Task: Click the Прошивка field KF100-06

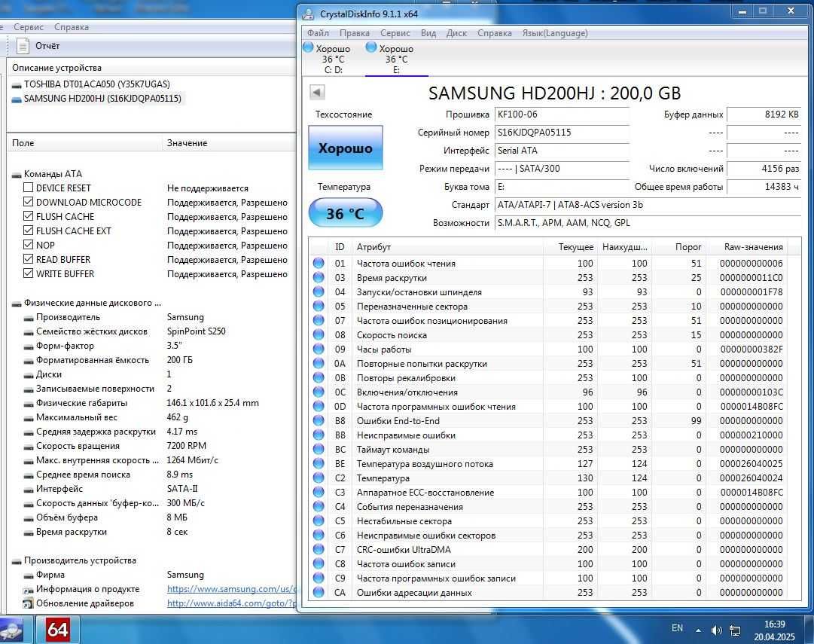Action: pos(562,114)
